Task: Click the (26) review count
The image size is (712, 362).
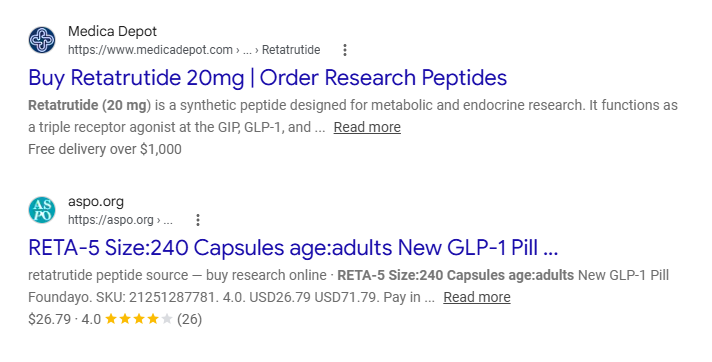Action: (x=189, y=319)
